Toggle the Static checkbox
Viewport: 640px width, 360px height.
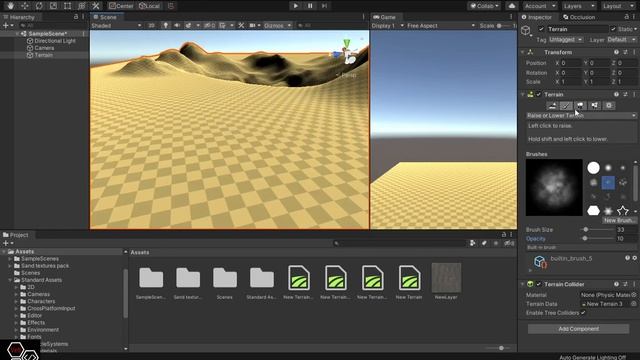(613, 29)
